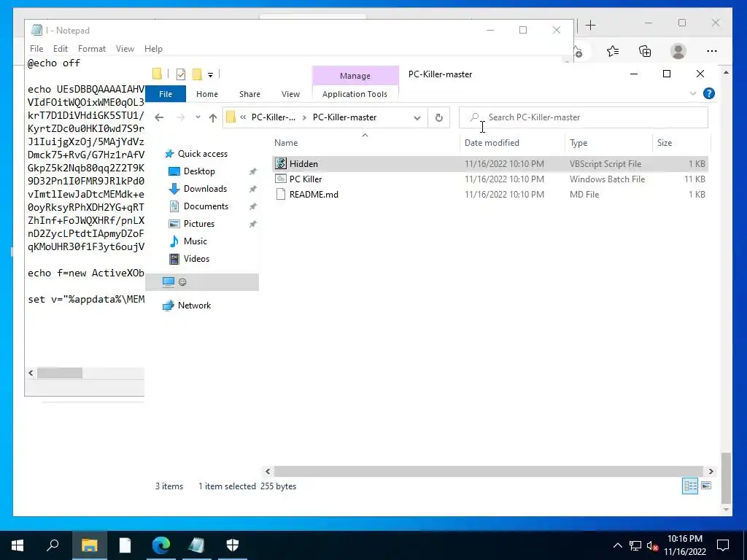Open File Explorer help
747x560 pixels.
pyautogui.click(x=709, y=93)
